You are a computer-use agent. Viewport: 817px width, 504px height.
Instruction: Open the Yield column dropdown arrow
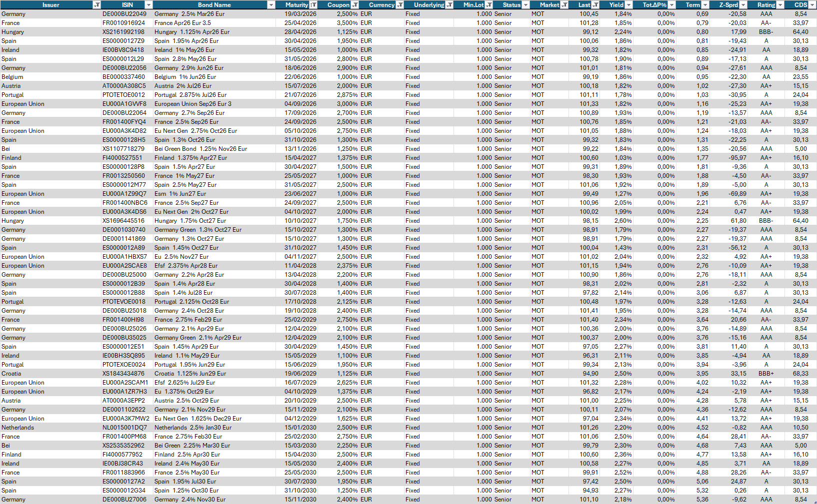pyautogui.click(x=629, y=5)
